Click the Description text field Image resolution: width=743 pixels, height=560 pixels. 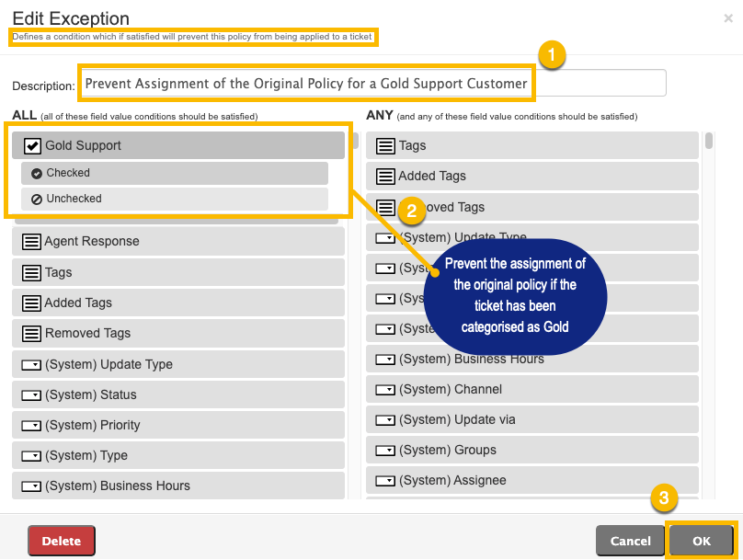pos(373,84)
